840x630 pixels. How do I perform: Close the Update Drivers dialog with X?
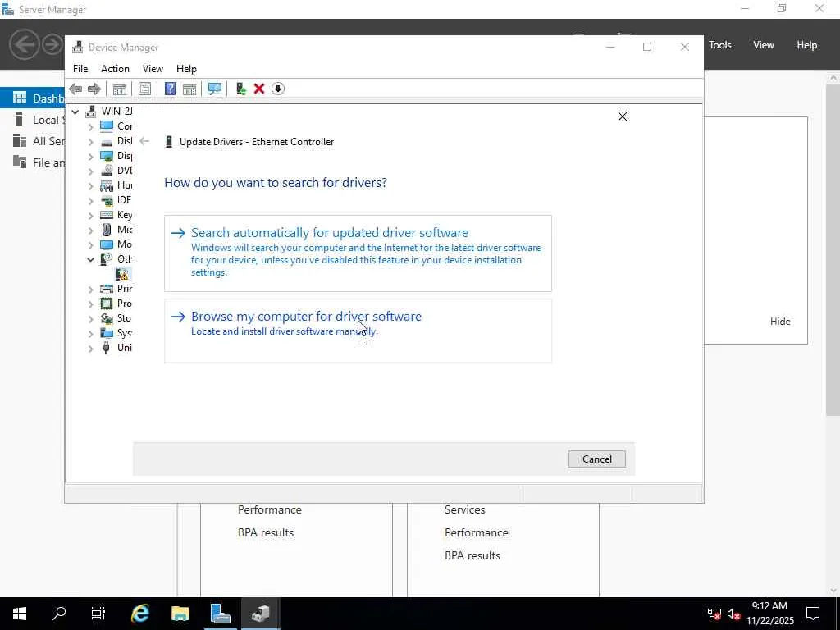click(623, 116)
